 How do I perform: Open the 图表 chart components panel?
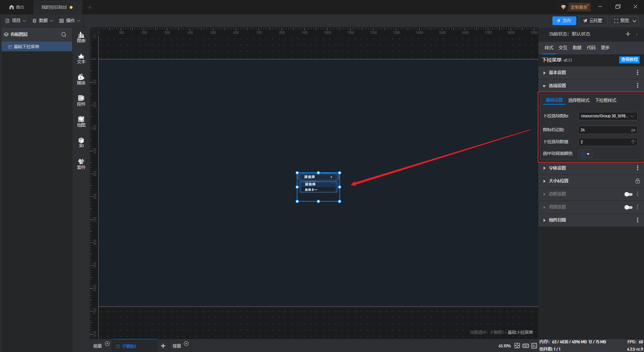[x=81, y=37]
